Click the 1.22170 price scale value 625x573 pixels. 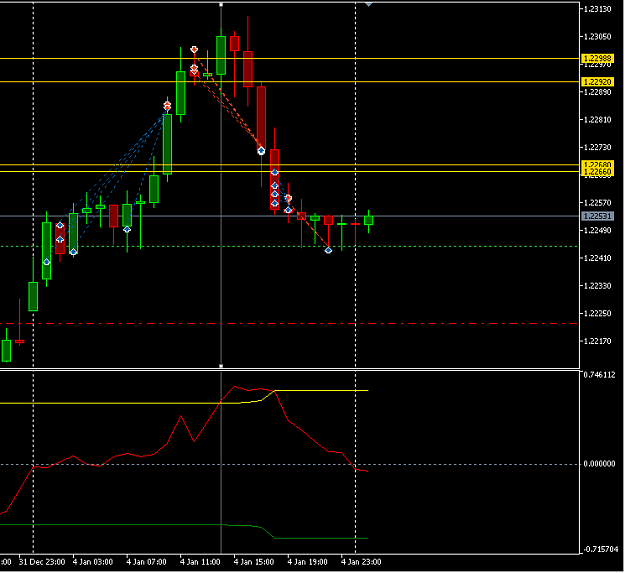[597, 341]
